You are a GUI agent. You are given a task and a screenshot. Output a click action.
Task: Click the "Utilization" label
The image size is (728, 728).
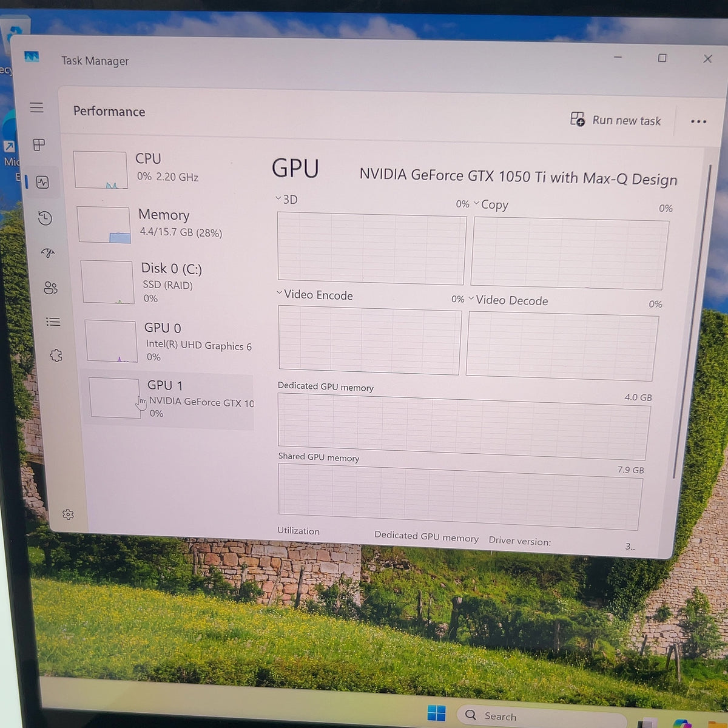click(x=298, y=530)
